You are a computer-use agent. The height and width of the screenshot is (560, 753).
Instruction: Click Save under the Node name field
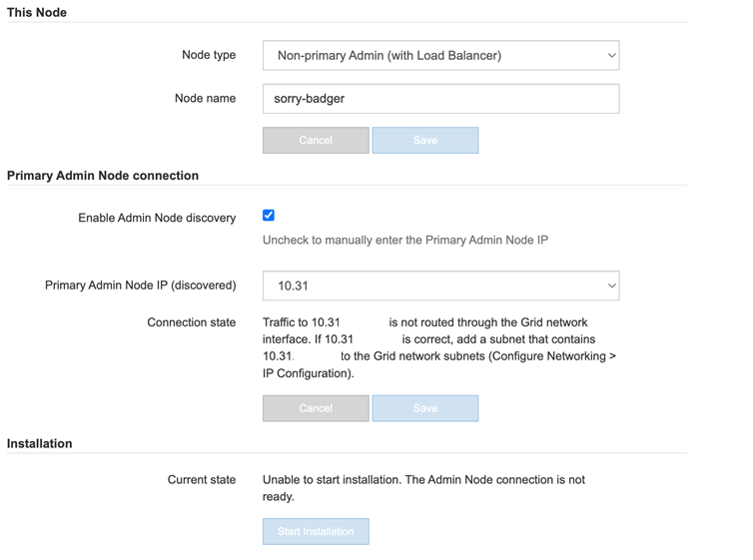(425, 140)
